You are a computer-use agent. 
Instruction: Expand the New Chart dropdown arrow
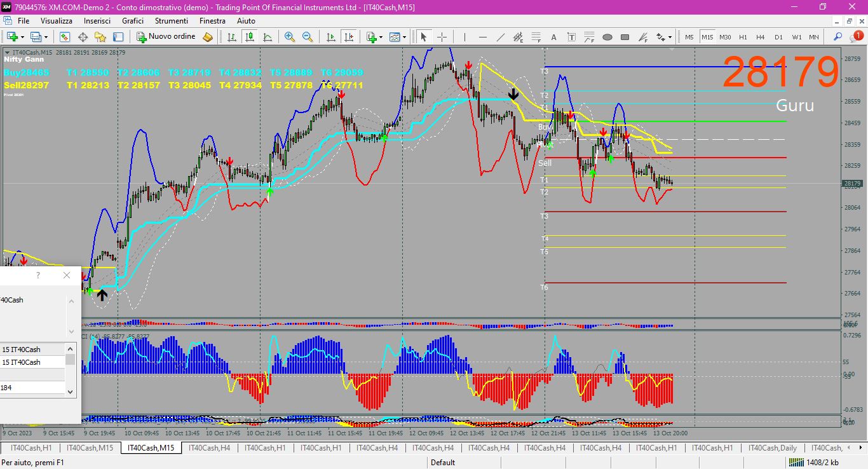coord(23,37)
